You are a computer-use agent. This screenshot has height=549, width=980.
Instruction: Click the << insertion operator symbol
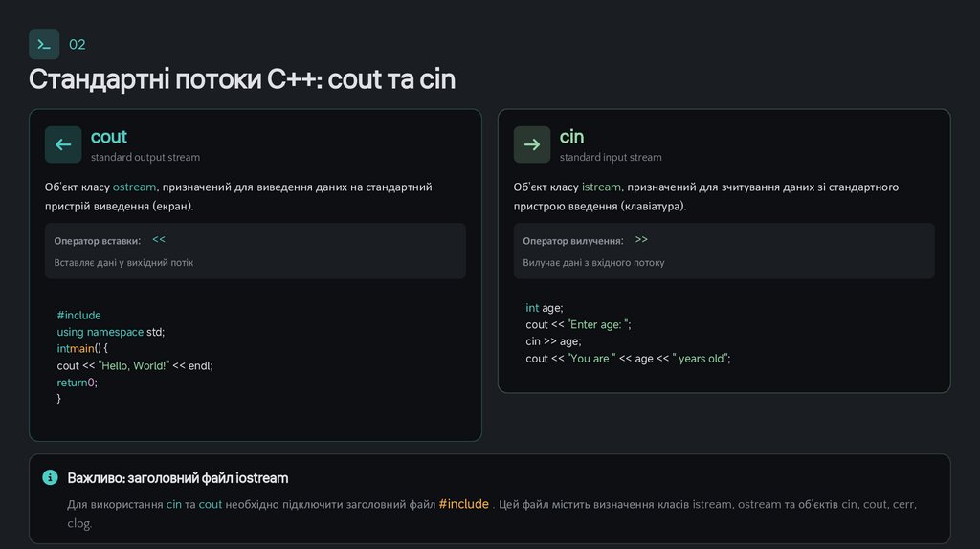[159, 240]
